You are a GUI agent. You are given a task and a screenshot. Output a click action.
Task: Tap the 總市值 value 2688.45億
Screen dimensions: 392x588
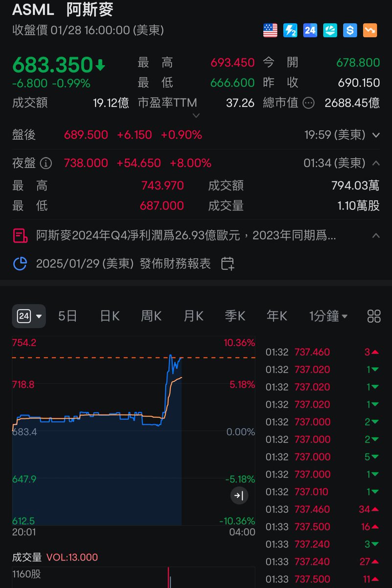coord(352,103)
